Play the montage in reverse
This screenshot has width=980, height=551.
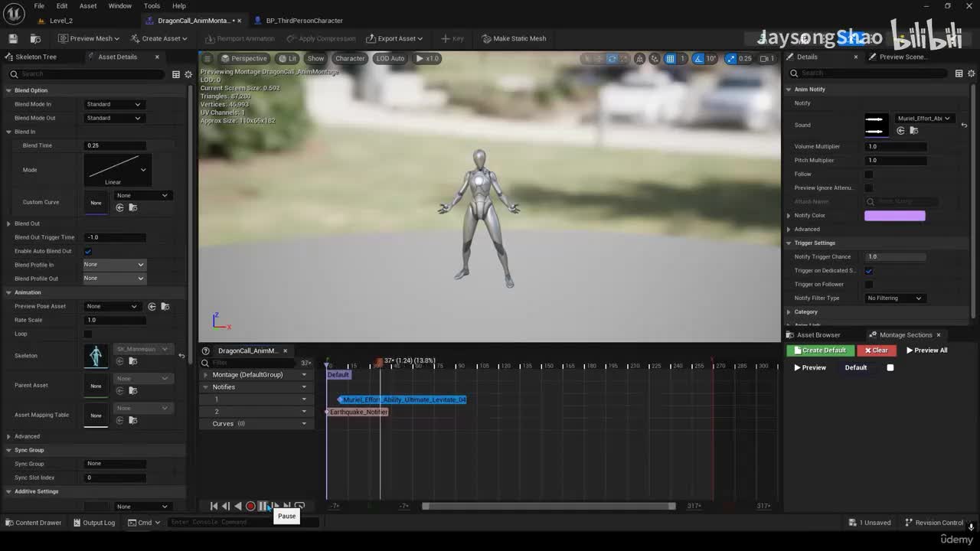[x=238, y=506]
